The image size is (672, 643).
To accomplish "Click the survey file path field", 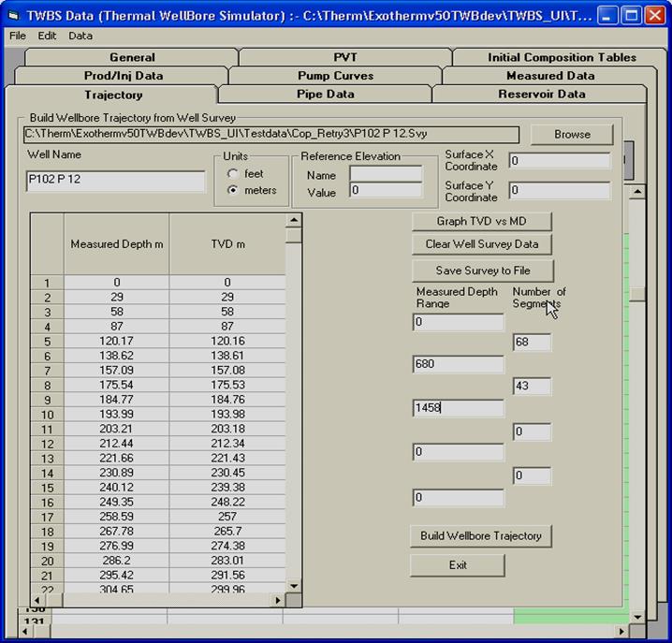I will pyautogui.click(x=271, y=134).
